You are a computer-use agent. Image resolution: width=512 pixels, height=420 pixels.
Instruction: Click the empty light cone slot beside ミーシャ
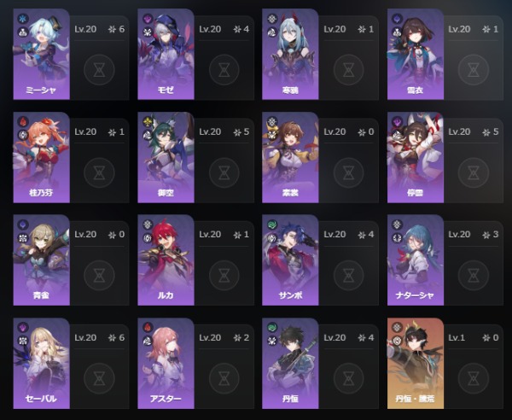click(99, 70)
